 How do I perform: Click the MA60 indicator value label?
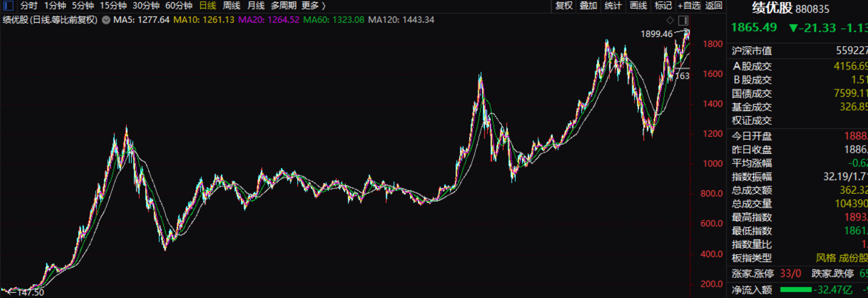(x=334, y=19)
